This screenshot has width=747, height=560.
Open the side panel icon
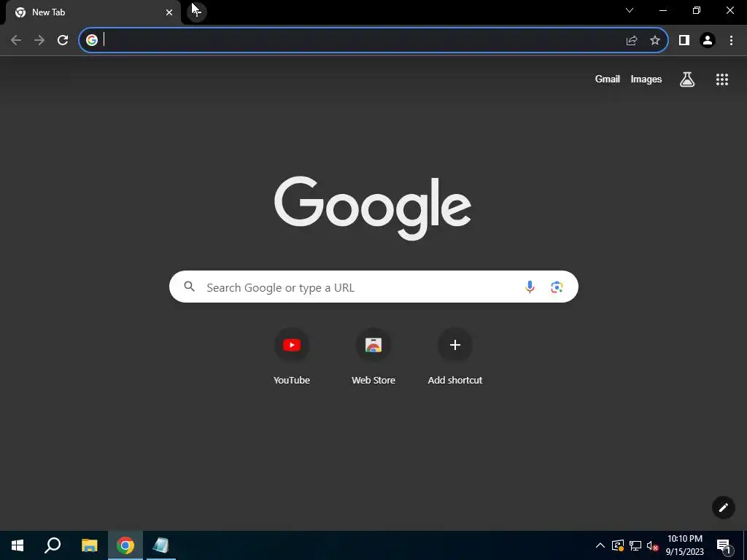click(x=684, y=40)
